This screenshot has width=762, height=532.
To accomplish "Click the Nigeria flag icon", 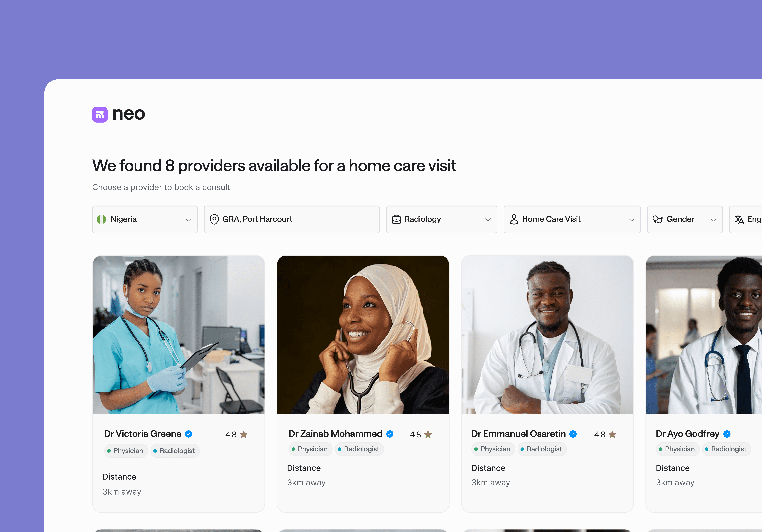I will tap(101, 219).
